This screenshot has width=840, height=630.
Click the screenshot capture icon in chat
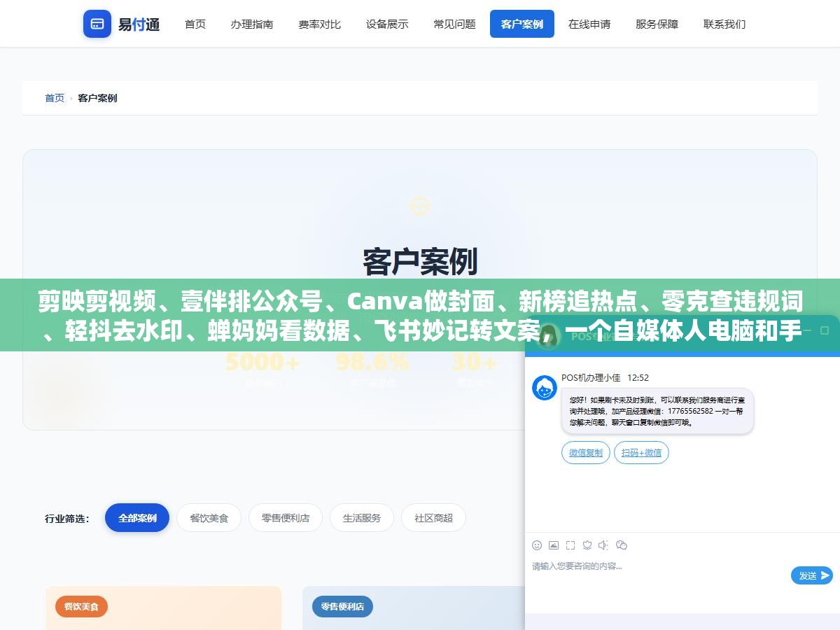[570, 545]
